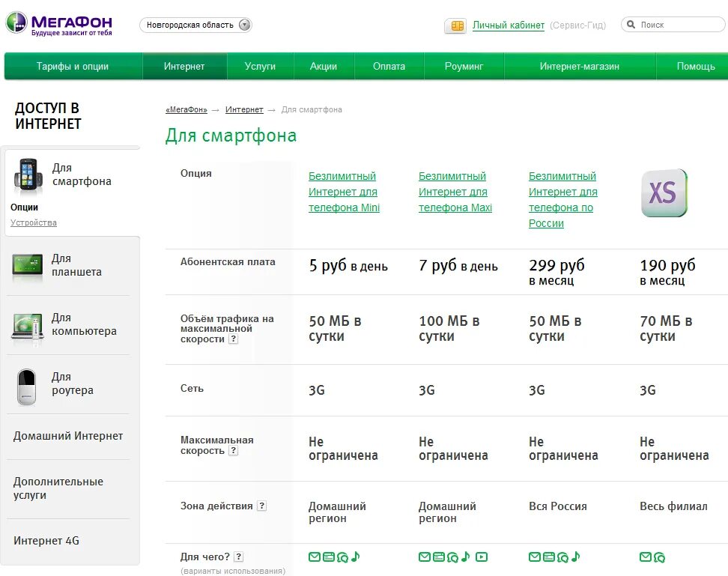
Task: Click chat icon in XS column
Action: 659,557
